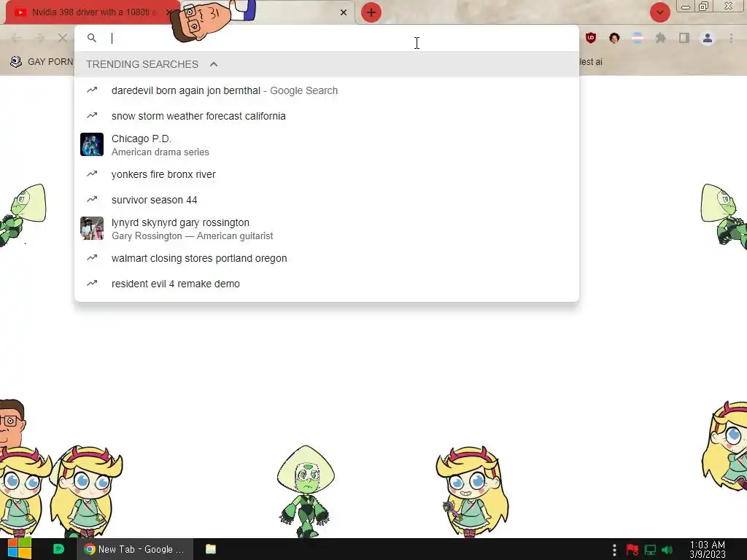Screen dimensions: 747x560
Task: Click the avatar-face extension icon
Action: (614, 38)
